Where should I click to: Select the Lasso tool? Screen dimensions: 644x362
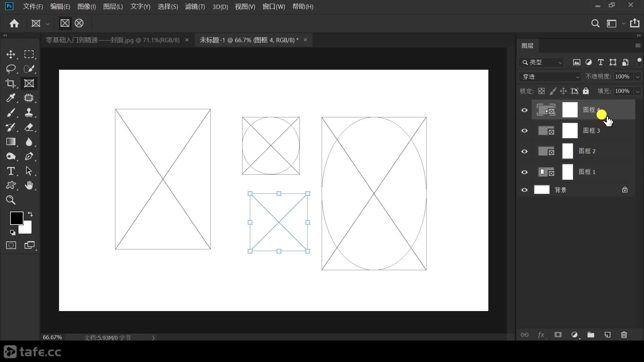pos(11,69)
